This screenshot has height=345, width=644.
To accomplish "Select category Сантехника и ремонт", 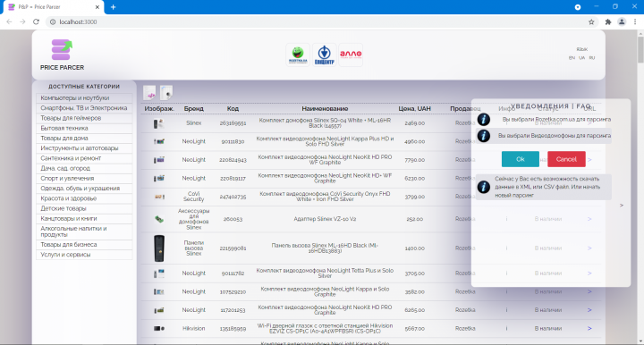I will click(x=84, y=158).
